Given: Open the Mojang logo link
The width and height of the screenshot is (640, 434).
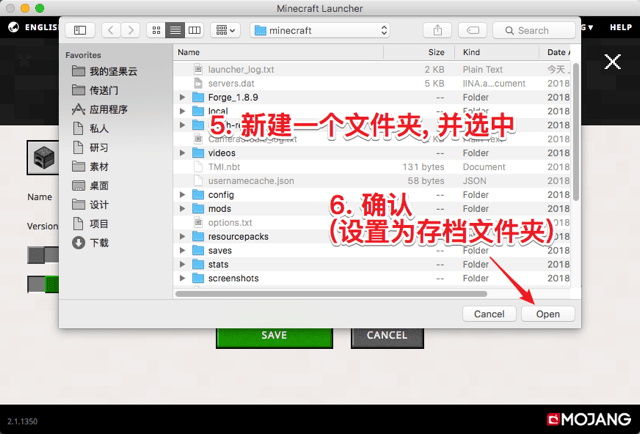Looking at the screenshot, I should pyautogui.click(x=589, y=419).
